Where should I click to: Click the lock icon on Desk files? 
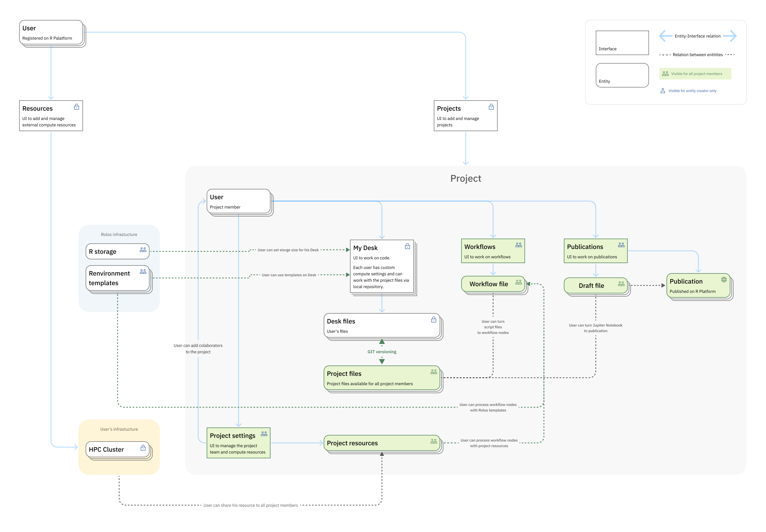[x=433, y=319]
